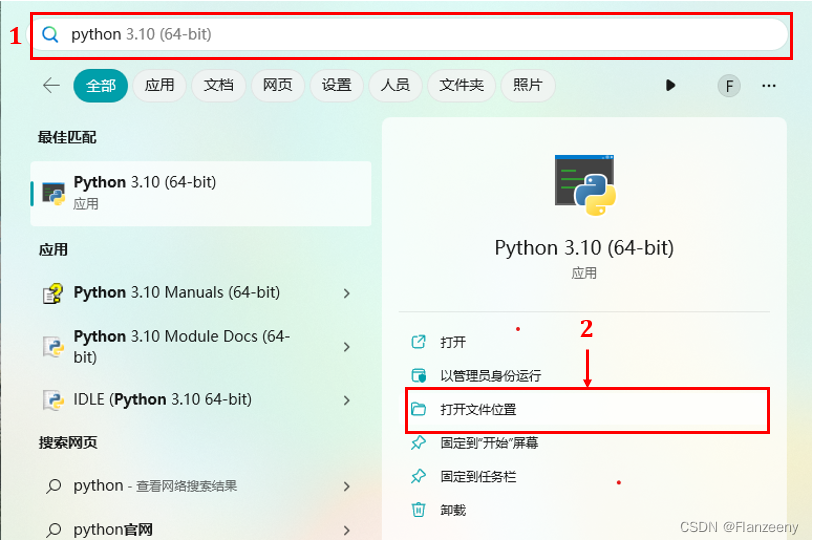Viewport: 814px width, 544px height.
Task: Click the Module Docs Python icon
Action: pos(53,347)
